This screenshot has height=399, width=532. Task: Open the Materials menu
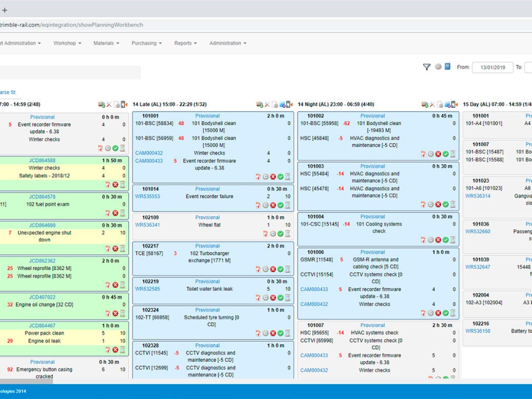(x=106, y=44)
